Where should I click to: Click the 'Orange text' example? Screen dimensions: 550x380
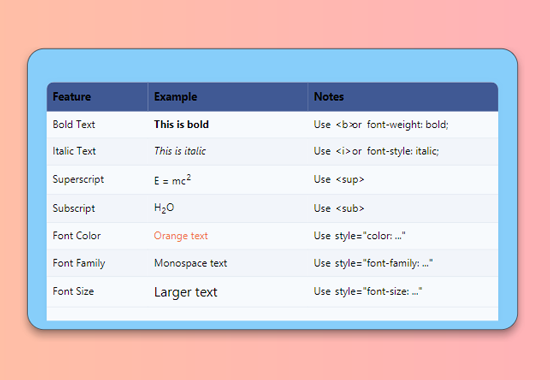point(181,235)
